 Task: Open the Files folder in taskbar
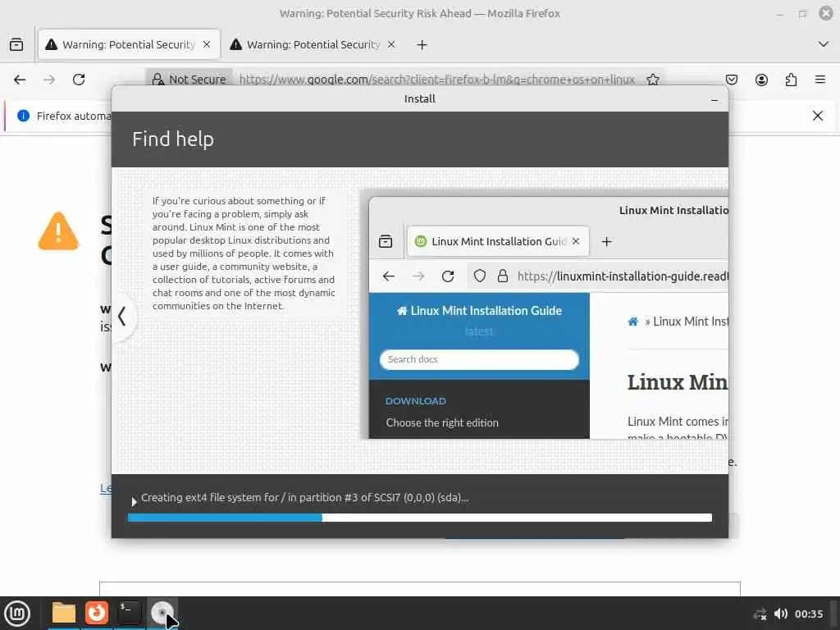click(64, 613)
